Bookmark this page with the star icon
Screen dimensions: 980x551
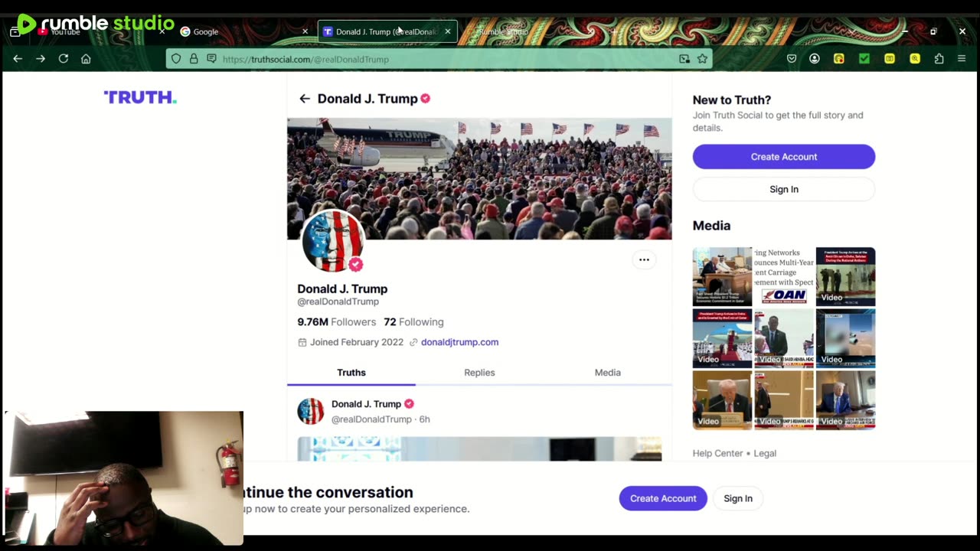point(702,59)
